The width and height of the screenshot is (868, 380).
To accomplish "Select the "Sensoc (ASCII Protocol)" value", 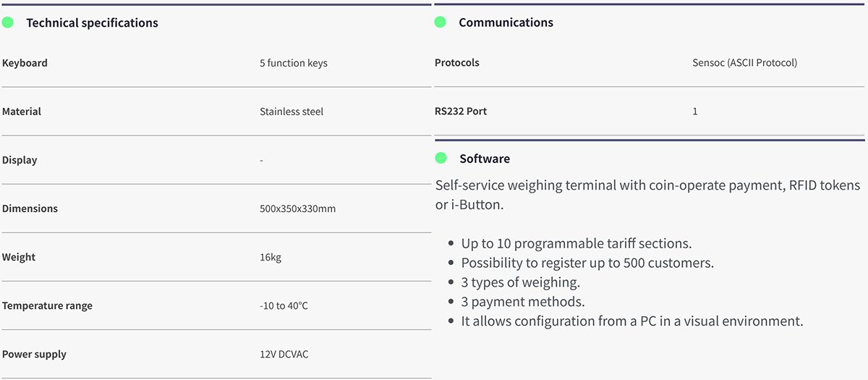I will click(744, 63).
